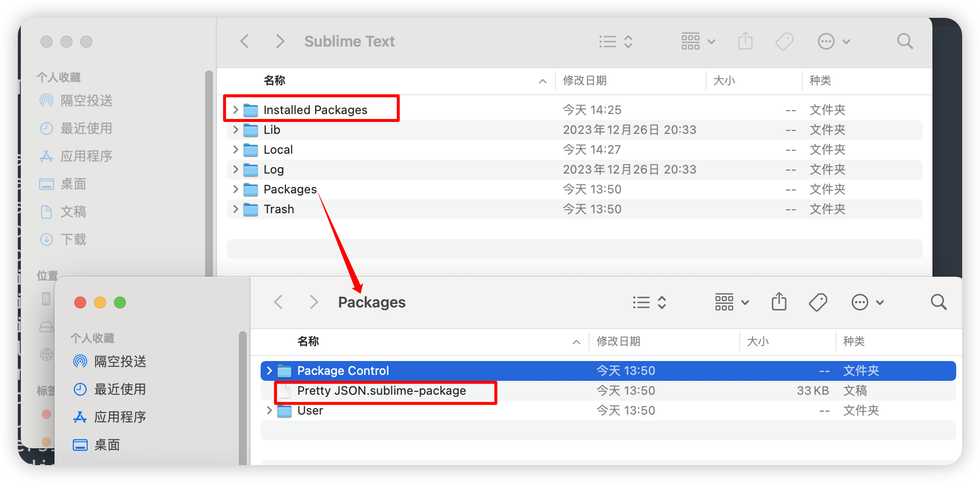Sort by 名称 column in Packages window
Viewport: 980px width, 483px height.
click(x=308, y=341)
